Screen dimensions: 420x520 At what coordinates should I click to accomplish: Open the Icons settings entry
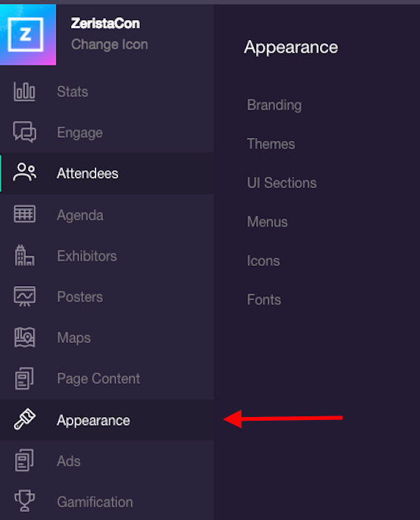click(x=263, y=261)
